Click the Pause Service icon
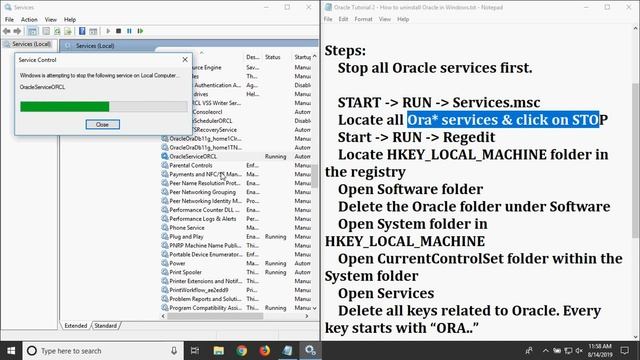 click(129, 31)
